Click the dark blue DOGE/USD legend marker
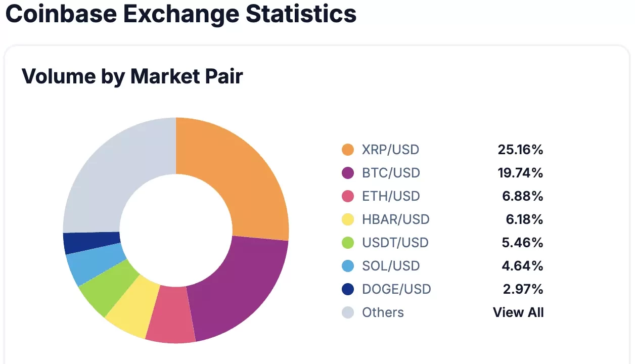This screenshot has height=364, width=635. pos(346,289)
